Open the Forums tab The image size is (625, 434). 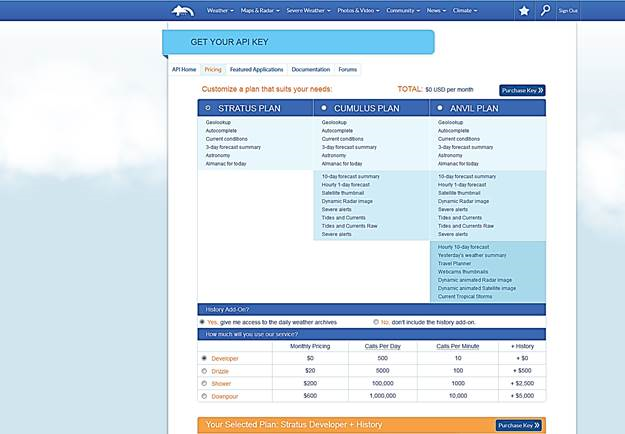348,69
